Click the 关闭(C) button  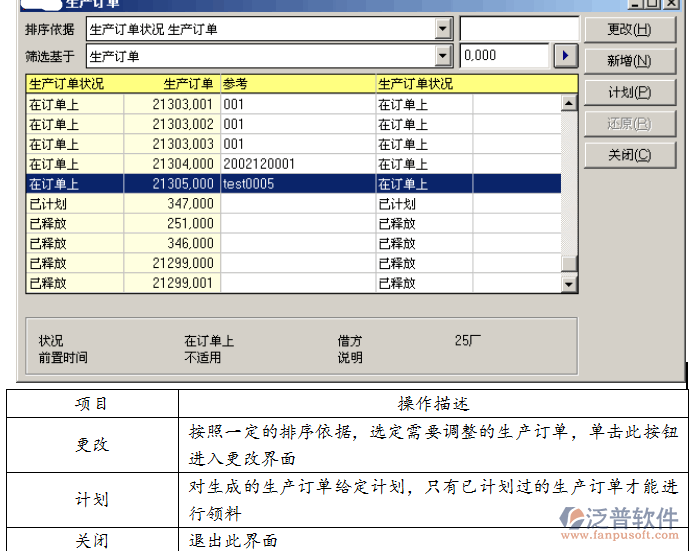click(x=629, y=155)
